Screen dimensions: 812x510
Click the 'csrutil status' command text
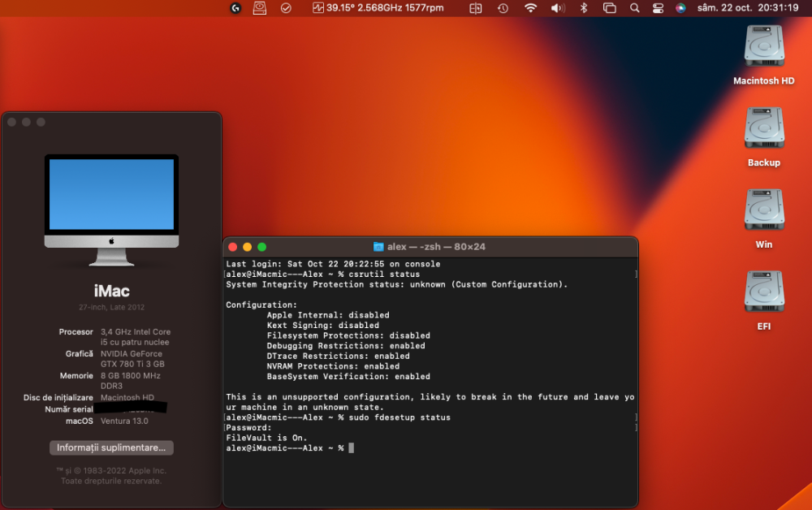pyautogui.click(x=384, y=274)
